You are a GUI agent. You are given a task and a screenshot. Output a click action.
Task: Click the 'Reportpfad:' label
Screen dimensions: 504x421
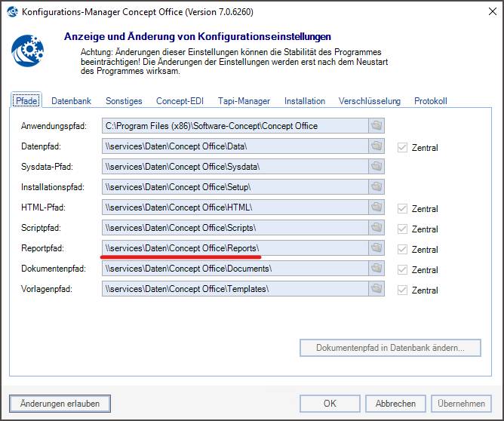(42, 248)
